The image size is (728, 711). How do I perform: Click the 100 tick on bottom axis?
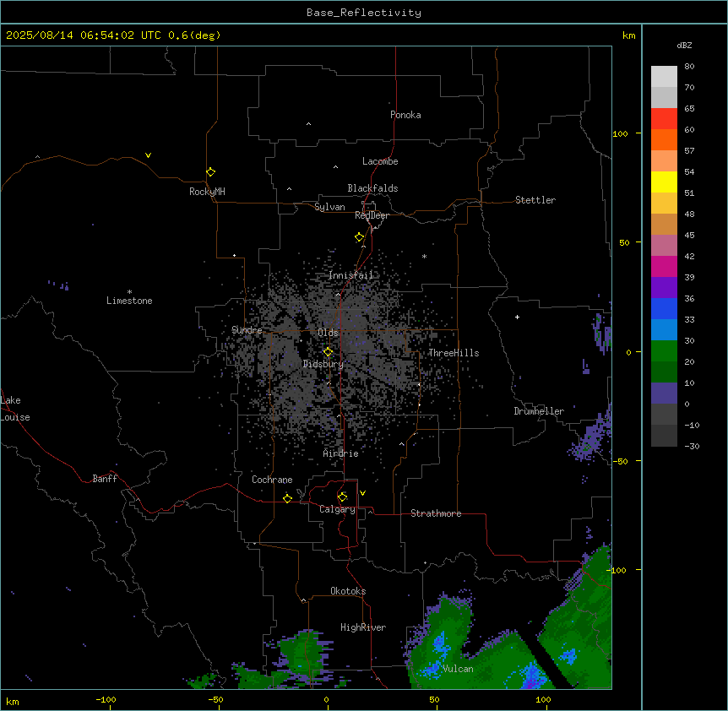[543, 699]
